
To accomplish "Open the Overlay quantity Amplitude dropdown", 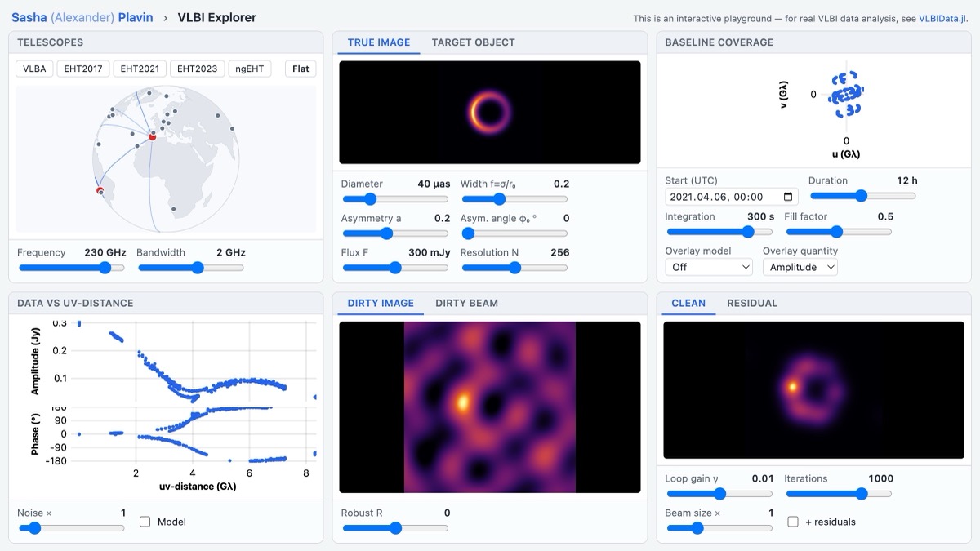I will click(800, 267).
